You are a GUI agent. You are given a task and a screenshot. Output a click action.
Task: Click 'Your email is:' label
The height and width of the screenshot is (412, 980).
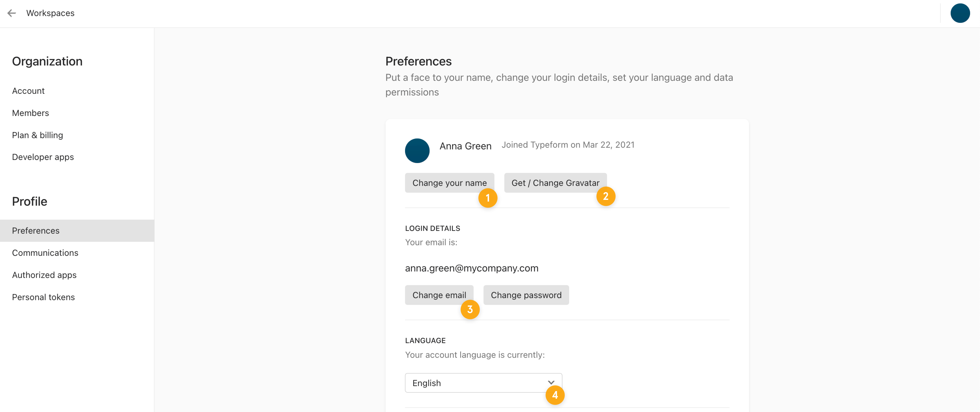click(431, 242)
